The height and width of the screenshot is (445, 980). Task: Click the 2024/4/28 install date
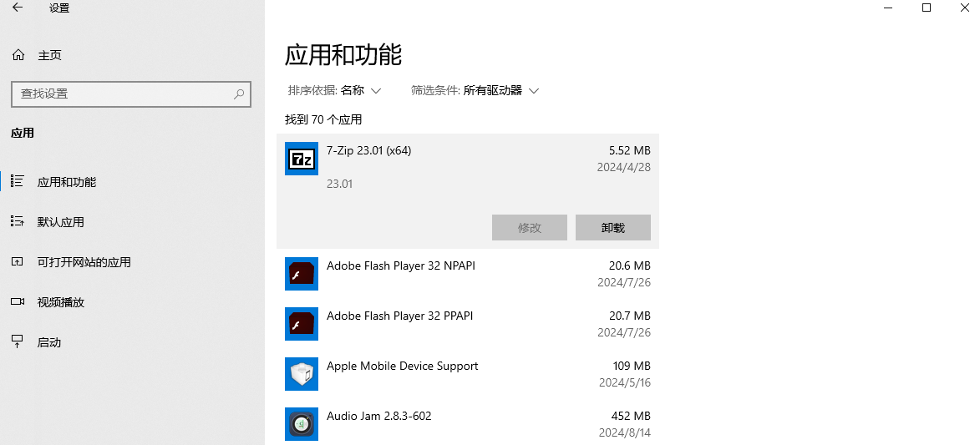pyautogui.click(x=624, y=168)
